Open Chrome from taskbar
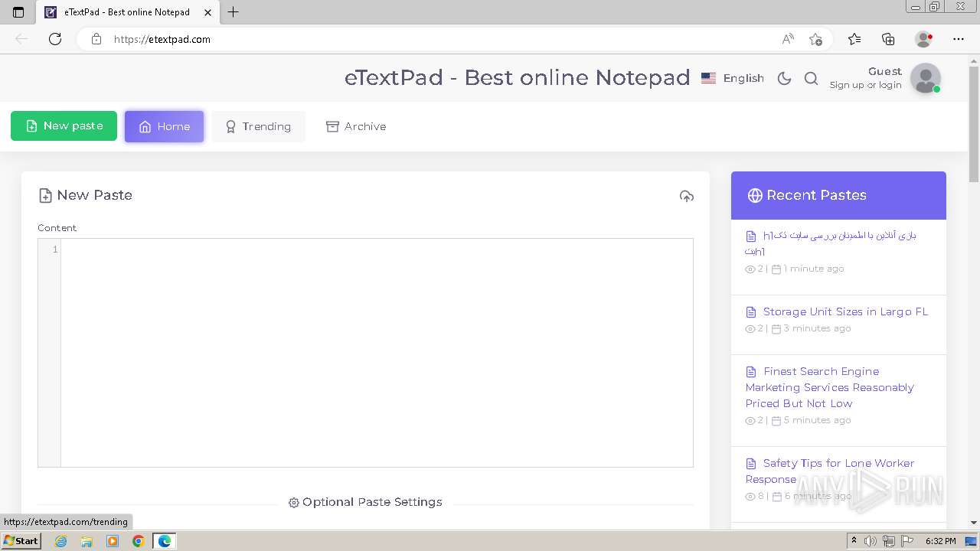Screen dimensions: 980x551 (139, 541)
